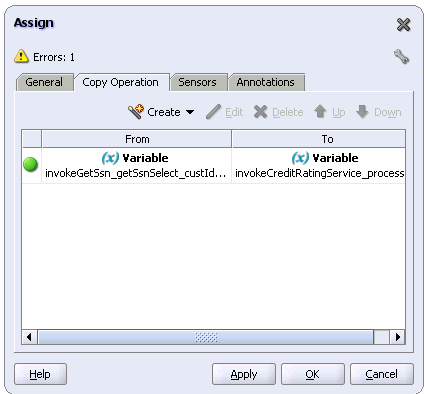Viewport: 424px width, 394px height.
Task: Click the From variable (x) icon
Action: click(110, 158)
